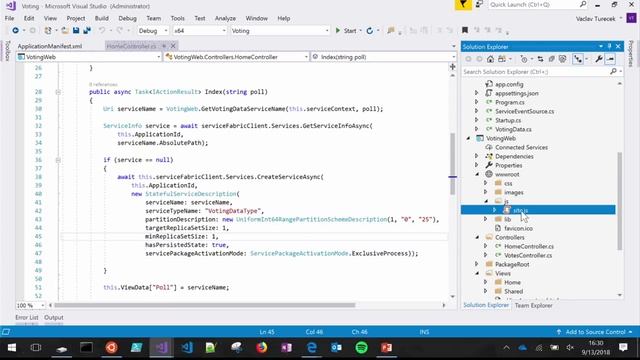Screen dimensions: 640x360
Task: Select VotesController.cs in Solution Explorer
Action: [528, 255]
